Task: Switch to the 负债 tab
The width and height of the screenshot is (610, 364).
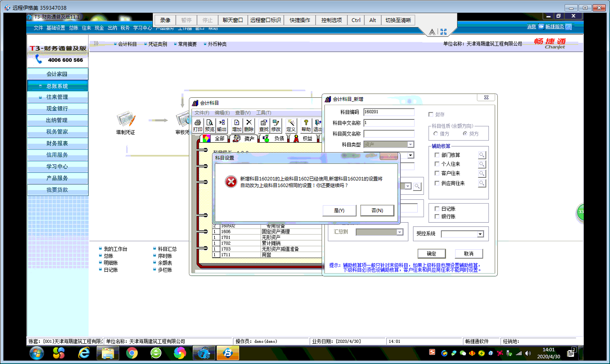Action: (x=274, y=138)
